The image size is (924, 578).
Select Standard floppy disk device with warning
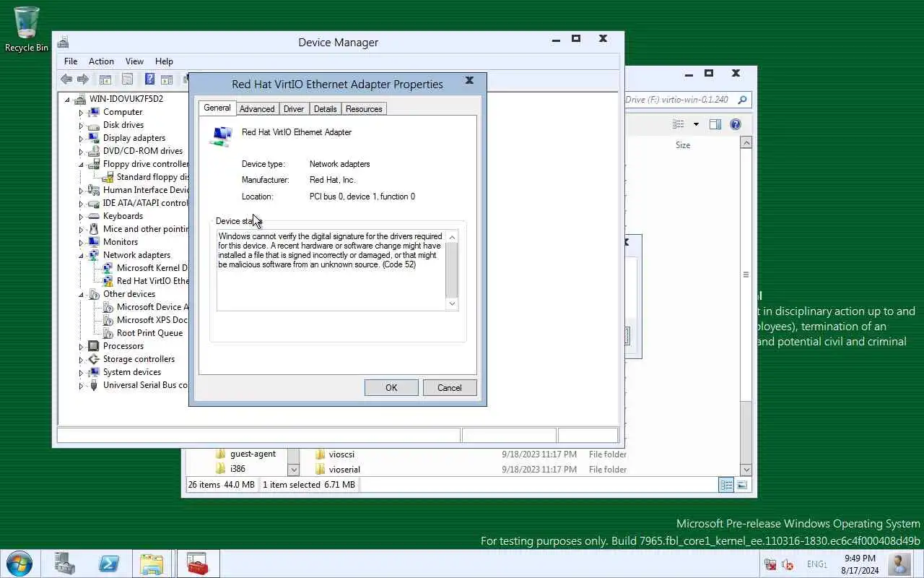point(145,177)
